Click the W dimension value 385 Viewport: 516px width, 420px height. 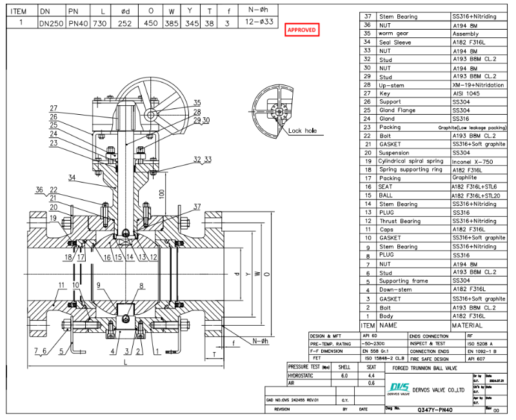[172, 23]
